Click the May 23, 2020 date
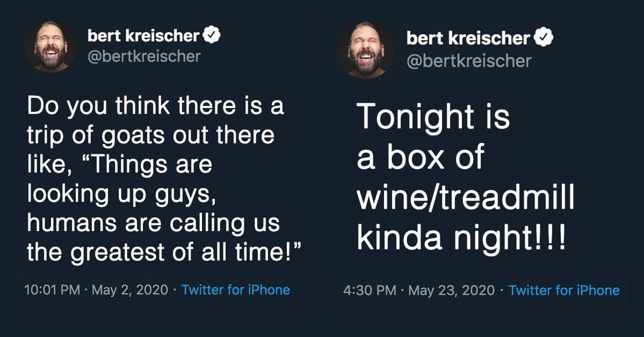The height and width of the screenshot is (337, 644). (x=451, y=291)
